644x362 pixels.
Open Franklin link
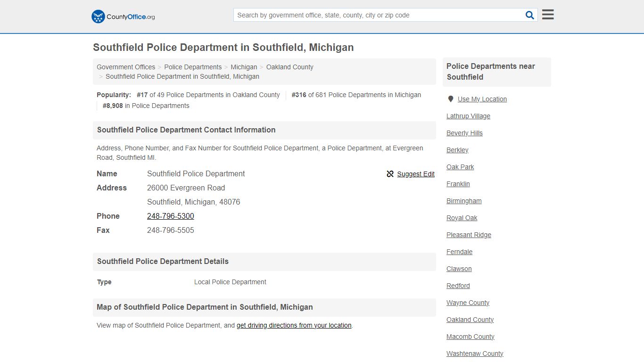click(458, 184)
